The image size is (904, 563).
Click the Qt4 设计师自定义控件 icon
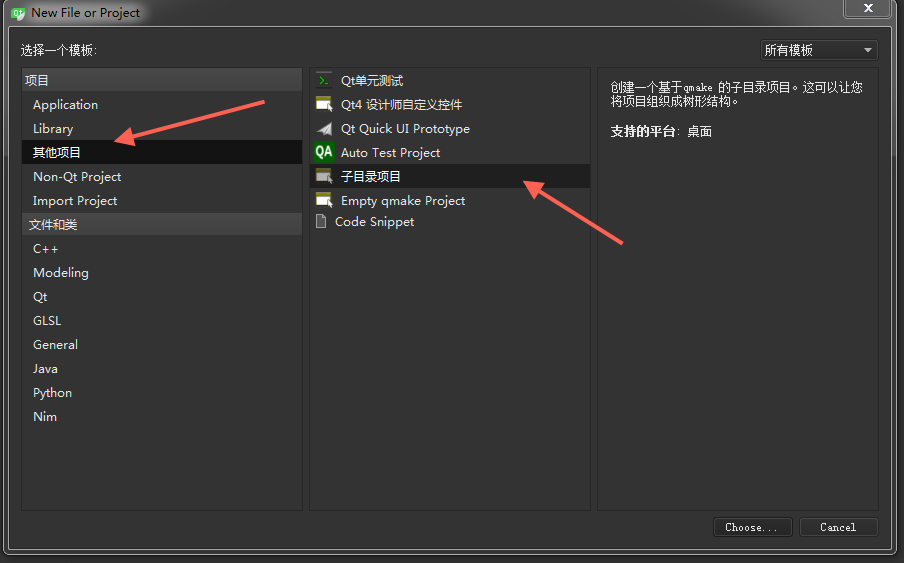pos(324,104)
